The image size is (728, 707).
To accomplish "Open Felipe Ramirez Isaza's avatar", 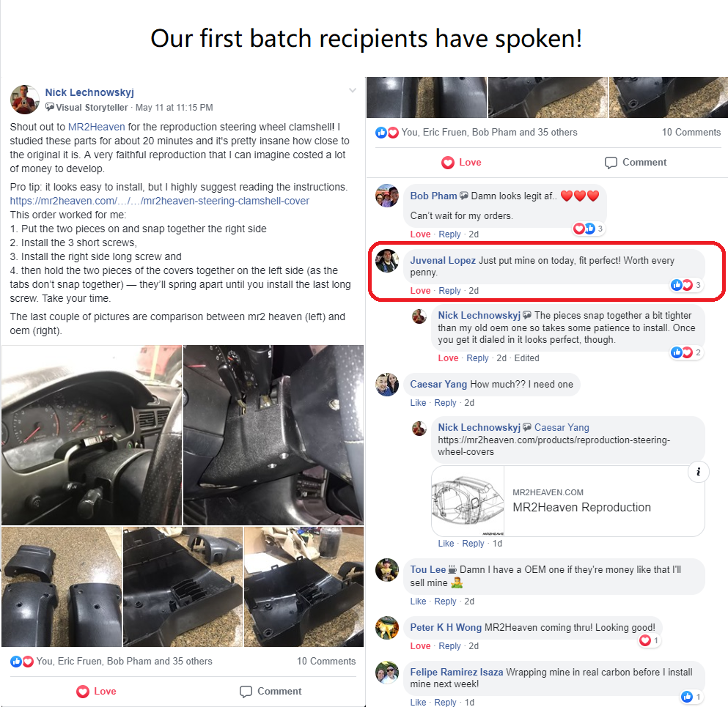I will coord(387,673).
